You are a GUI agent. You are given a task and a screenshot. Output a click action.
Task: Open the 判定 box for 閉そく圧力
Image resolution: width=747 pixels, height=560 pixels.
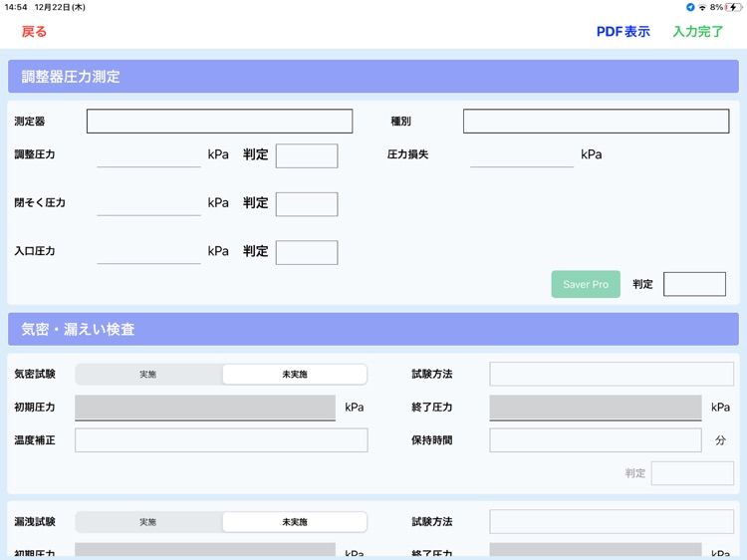point(307,204)
